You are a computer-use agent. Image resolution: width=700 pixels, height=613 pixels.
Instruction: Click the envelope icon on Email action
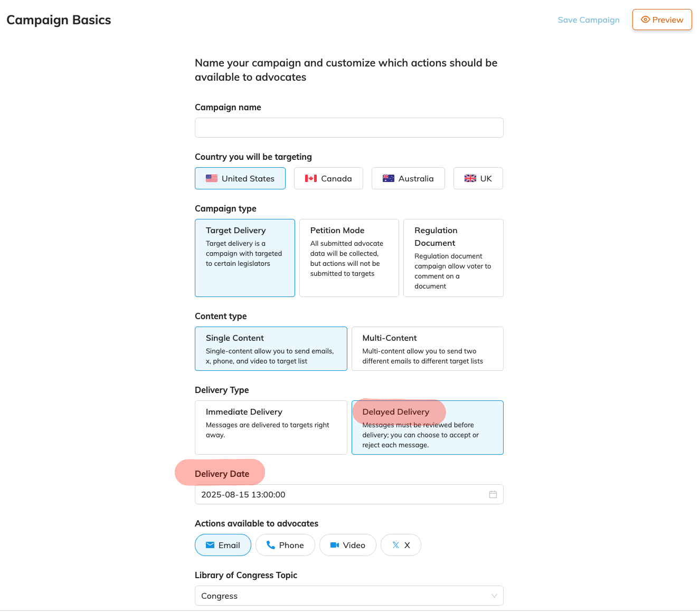pos(210,545)
